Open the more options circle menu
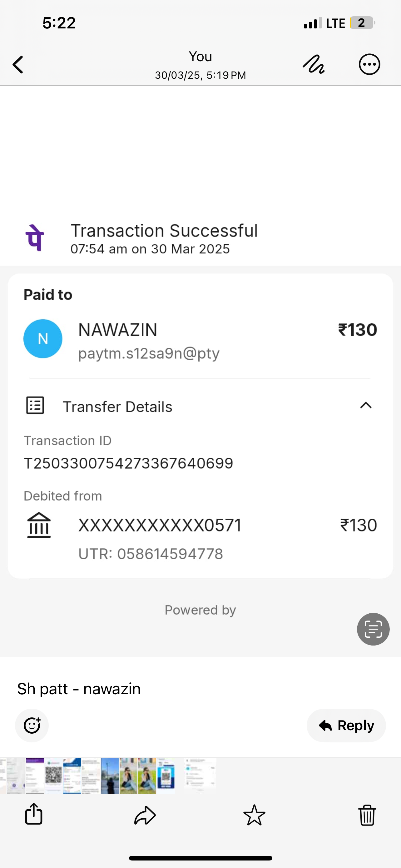The height and width of the screenshot is (868, 401). (x=369, y=64)
